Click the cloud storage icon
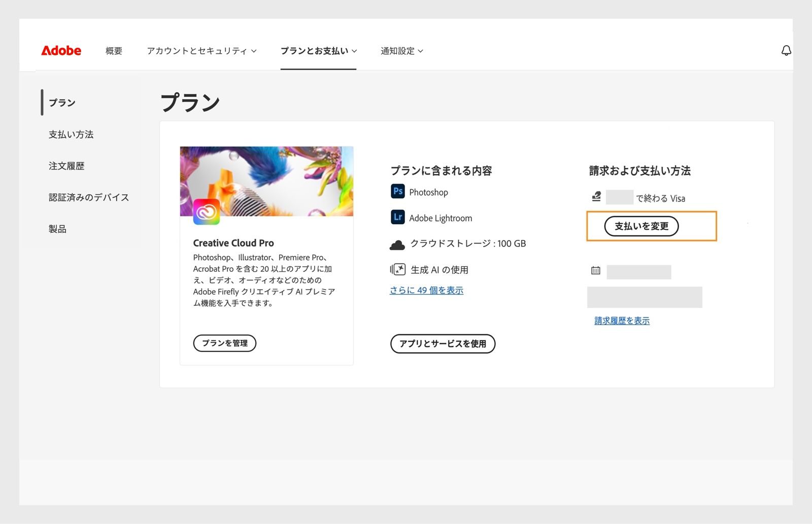Screen dimensions: 812x524 (x=397, y=244)
